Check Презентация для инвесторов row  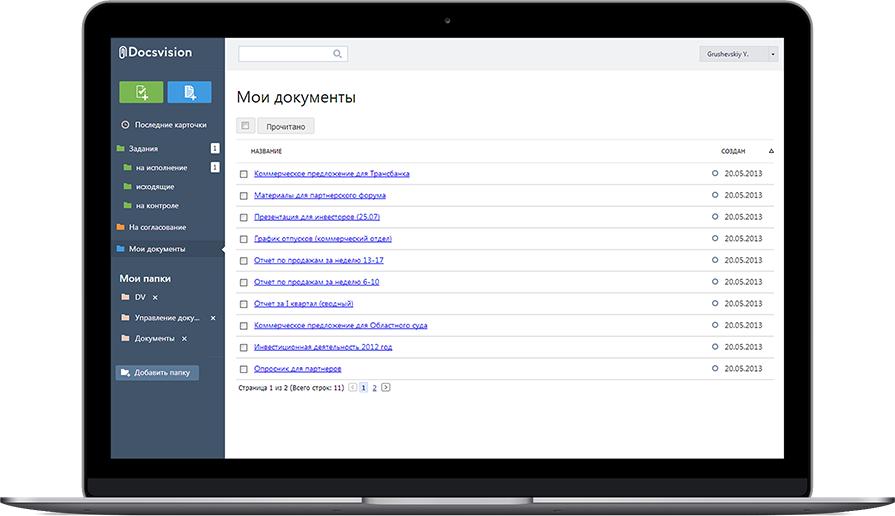244,217
